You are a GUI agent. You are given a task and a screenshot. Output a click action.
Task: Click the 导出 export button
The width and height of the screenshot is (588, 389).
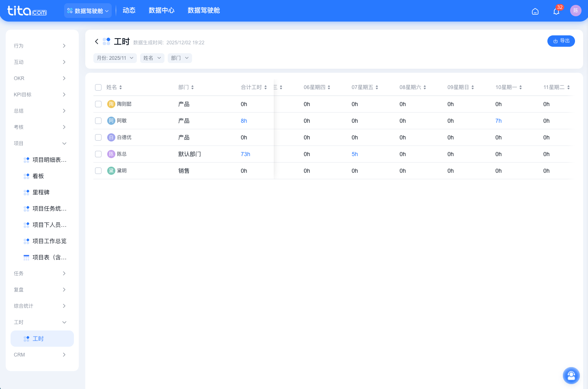(x=561, y=41)
